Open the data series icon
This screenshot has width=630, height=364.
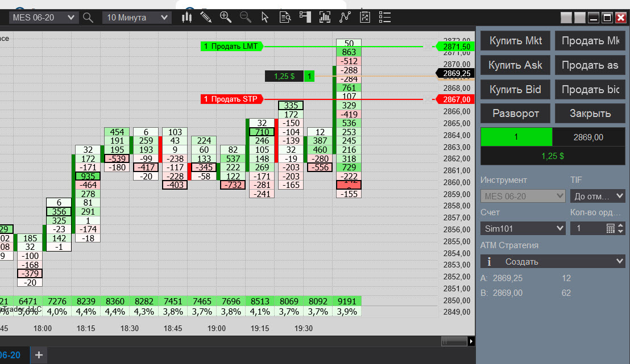(325, 17)
